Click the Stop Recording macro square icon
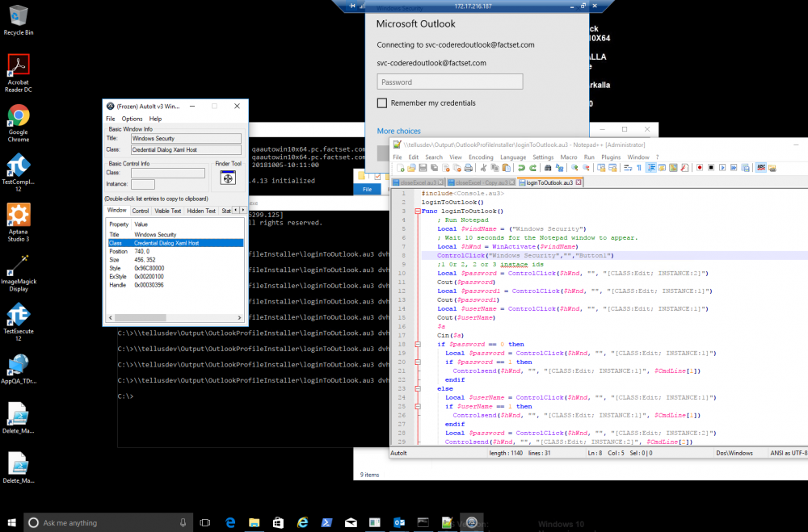808x532 pixels. 710,168
